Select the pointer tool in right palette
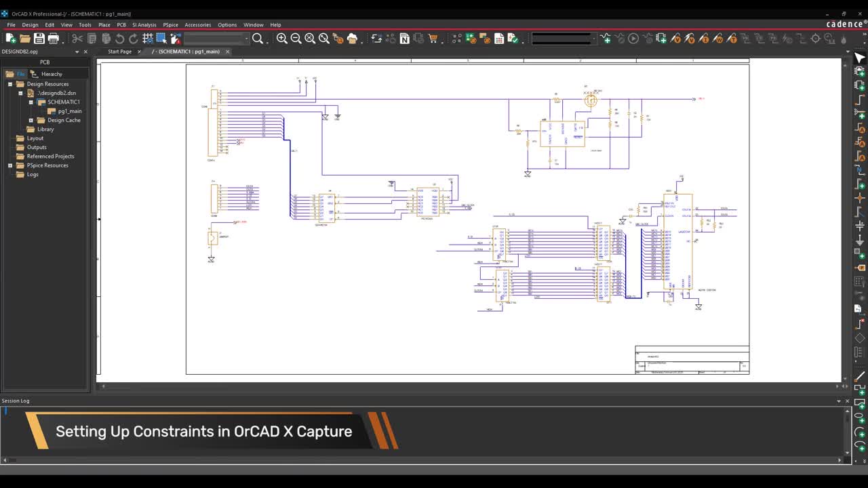868x488 pixels. (x=860, y=58)
